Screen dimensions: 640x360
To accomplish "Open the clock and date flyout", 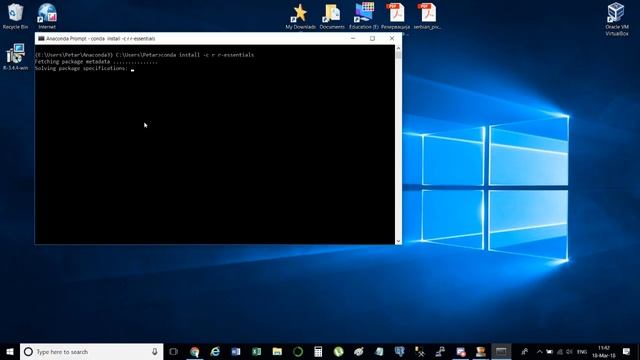I will tap(604, 351).
